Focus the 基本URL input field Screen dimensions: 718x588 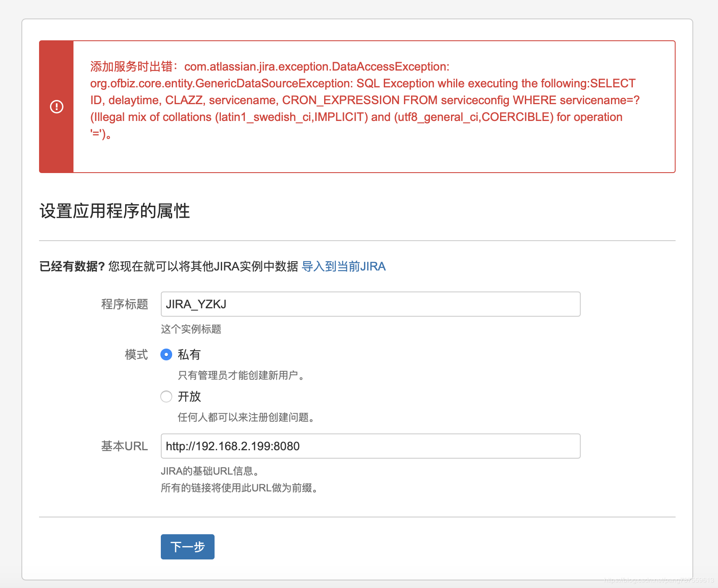(x=370, y=446)
